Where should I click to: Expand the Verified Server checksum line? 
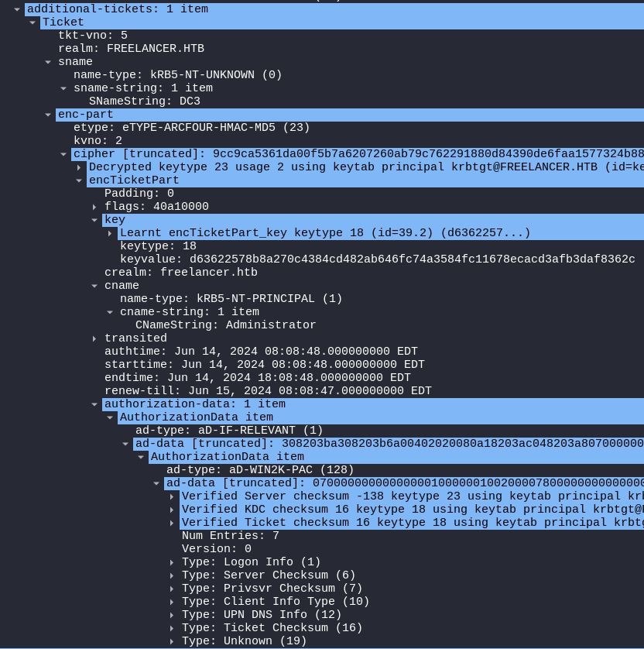pyautogui.click(x=172, y=496)
